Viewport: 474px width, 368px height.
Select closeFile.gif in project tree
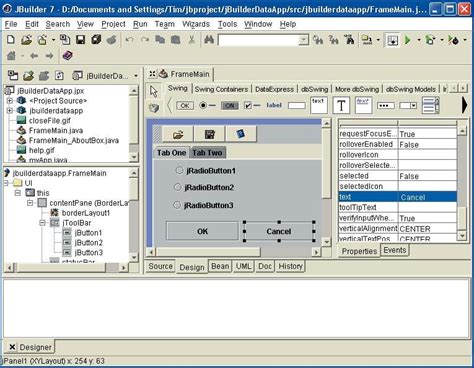click(x=50, y=120)
